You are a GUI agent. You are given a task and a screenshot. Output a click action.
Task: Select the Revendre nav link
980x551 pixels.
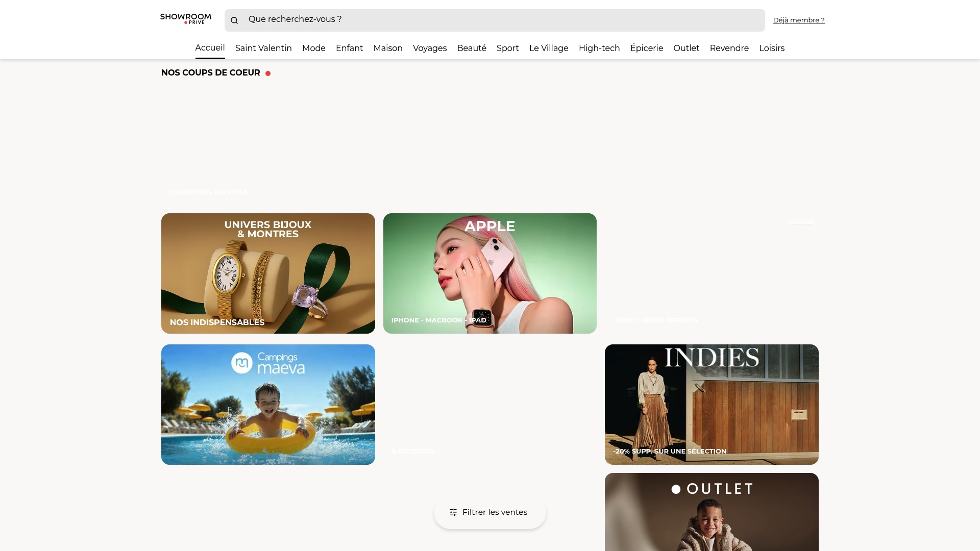tap(729, 48)
